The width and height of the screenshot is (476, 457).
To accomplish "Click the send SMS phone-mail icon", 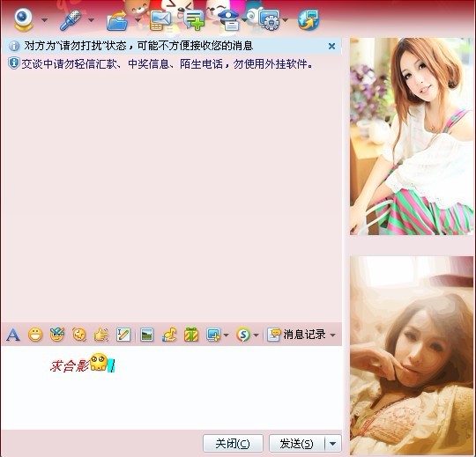I will tap(160, 20).
